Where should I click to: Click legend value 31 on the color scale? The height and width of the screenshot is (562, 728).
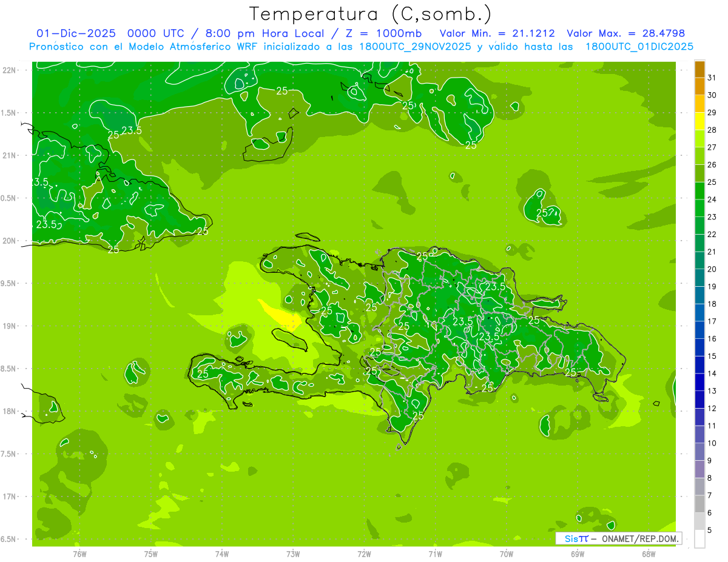(x=712, y=78)
